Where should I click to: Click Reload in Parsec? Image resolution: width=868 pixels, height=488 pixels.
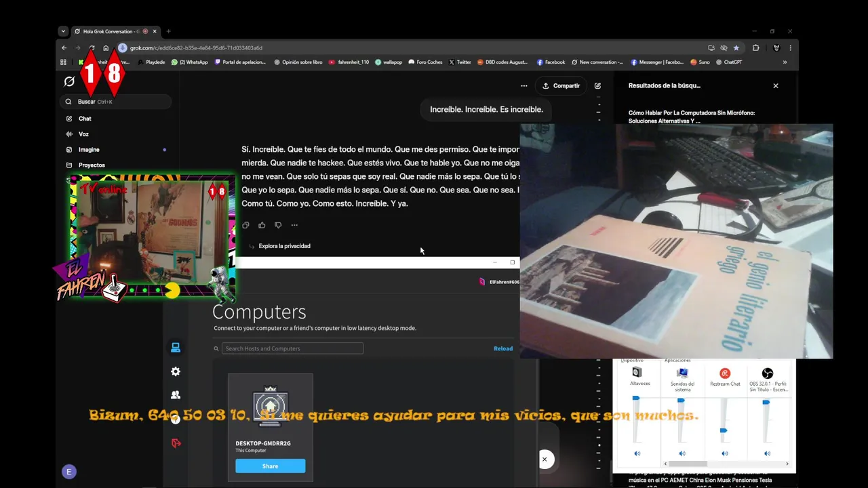coord(503,348)
